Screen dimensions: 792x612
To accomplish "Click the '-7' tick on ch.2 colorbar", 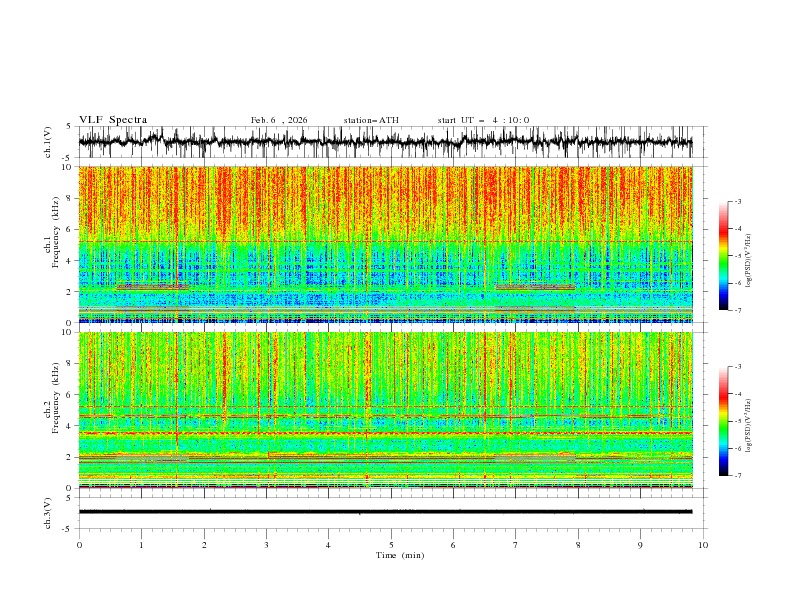I will coord(737,475).
